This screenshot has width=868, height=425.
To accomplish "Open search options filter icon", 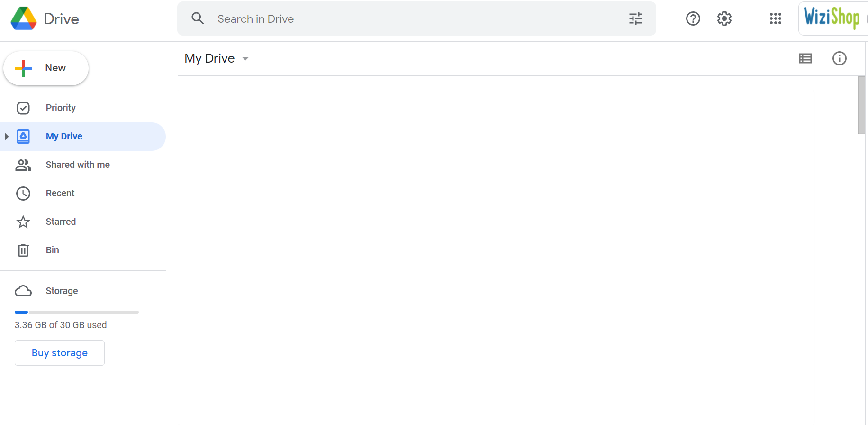I will (635, 18).
